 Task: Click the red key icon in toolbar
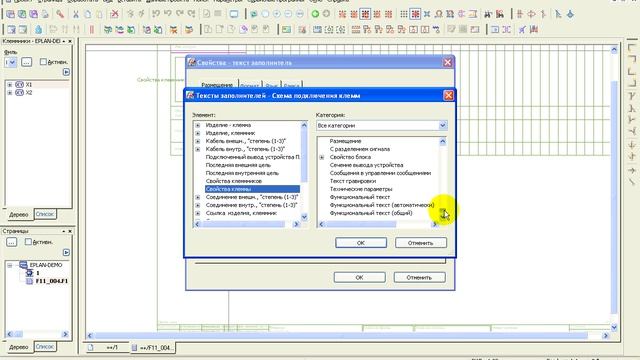coord(60,14)
